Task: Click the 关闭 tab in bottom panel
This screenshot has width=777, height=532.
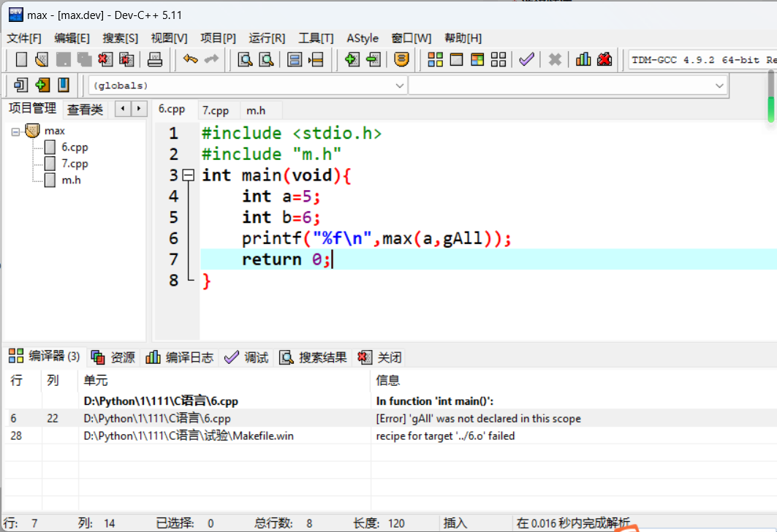Action: 381,357
